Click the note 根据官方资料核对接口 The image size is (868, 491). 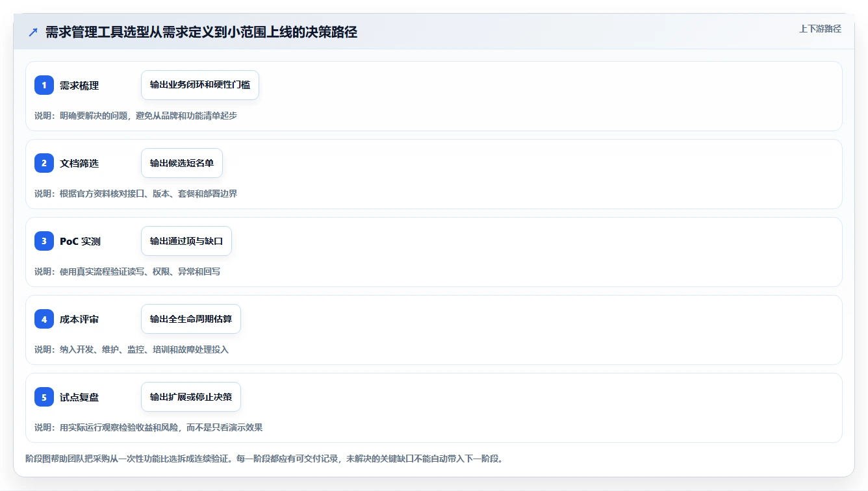click(136, 194)
